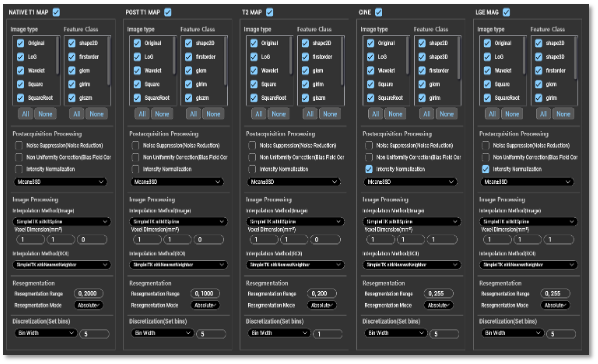Click voxel dimension field with 0 in NATIVE T1 MAP
This screenshot has height=364, width=598.
(92, 240)
